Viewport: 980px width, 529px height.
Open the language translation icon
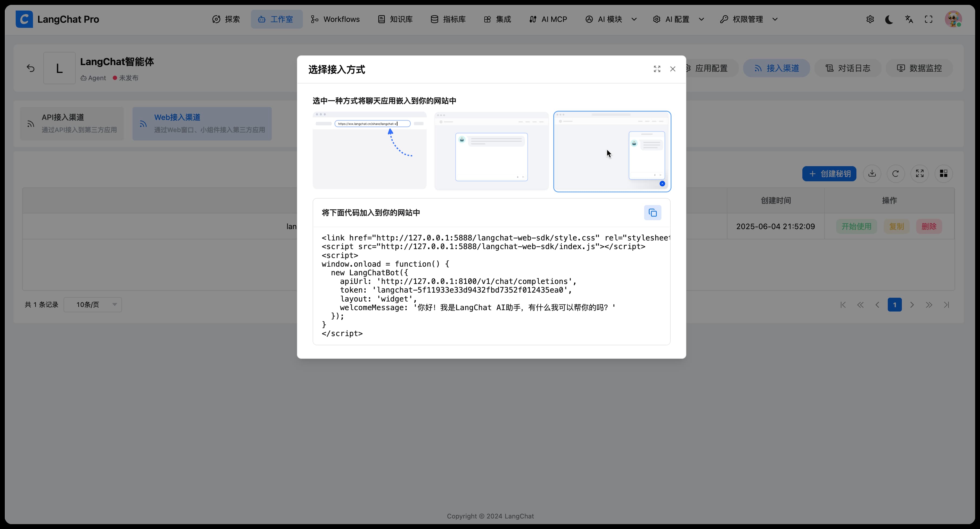[909, 19]
